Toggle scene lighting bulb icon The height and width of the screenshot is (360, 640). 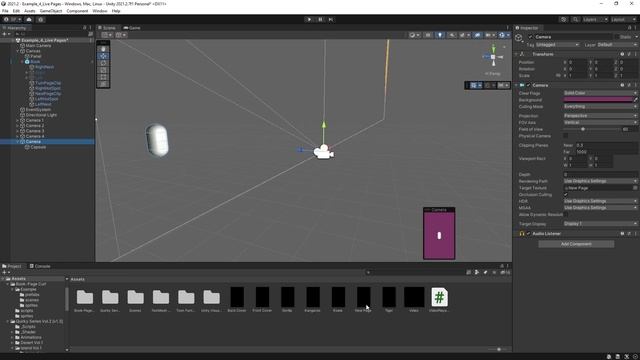coord(440,35)
